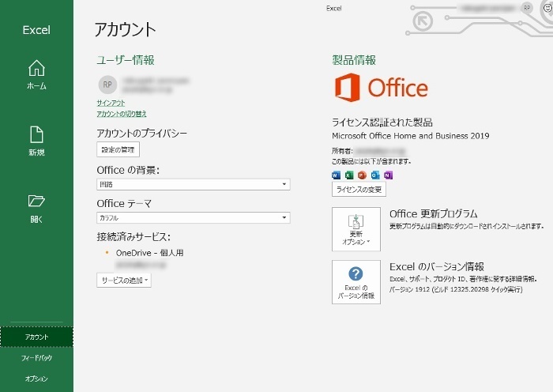This screenshot has height=392, width=553.
Task: Click the Outlook app icon
Action: (375, 175)
